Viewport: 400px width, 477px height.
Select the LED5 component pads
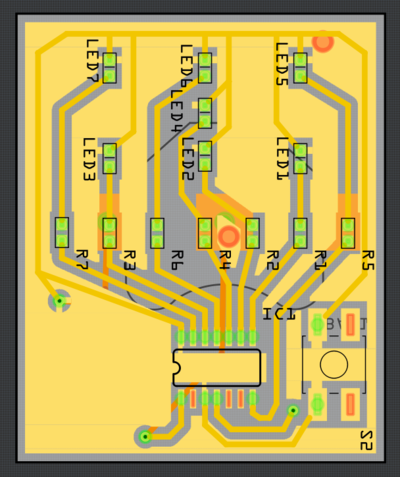pyautogui.click(x=300, y=68)
